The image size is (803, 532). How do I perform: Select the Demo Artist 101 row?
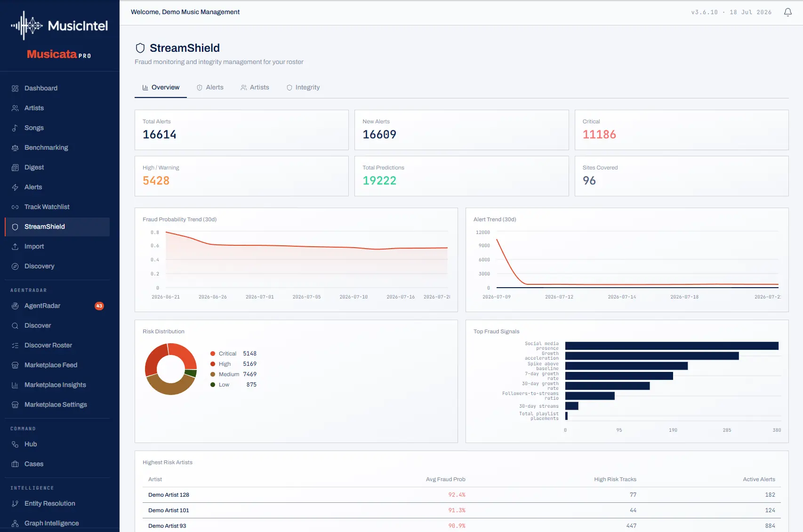click(x=462, y=510)
